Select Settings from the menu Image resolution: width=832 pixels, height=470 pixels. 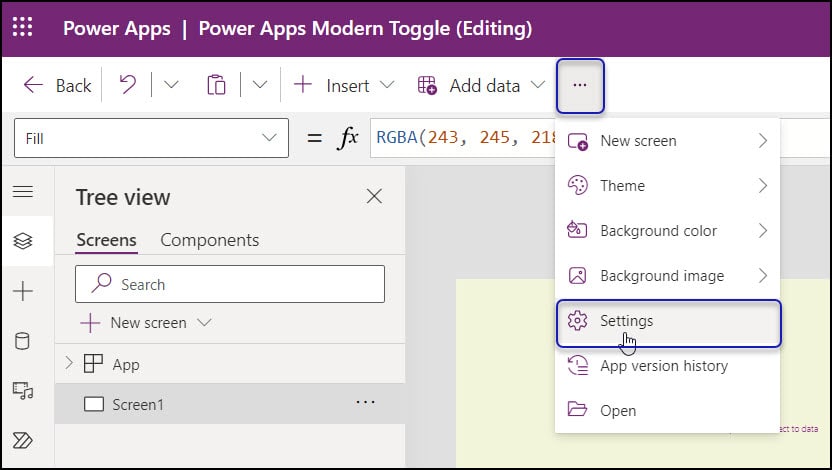(x=669, y=323)
